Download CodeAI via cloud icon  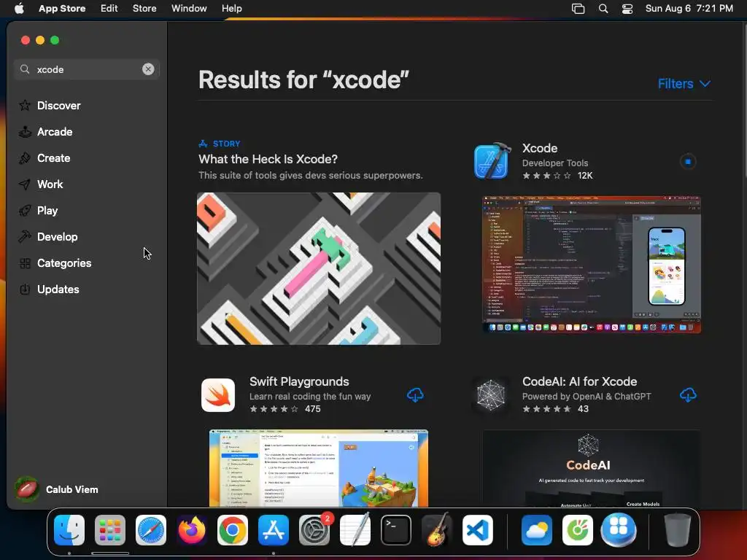pos(688,395)
